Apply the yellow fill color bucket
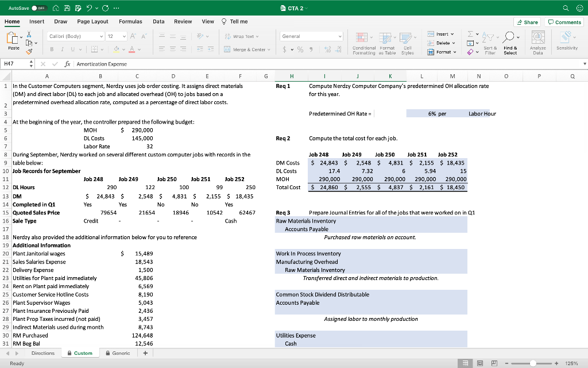This screenshot has width=588, height=368. pyautogui.click(x=116, y=49)
